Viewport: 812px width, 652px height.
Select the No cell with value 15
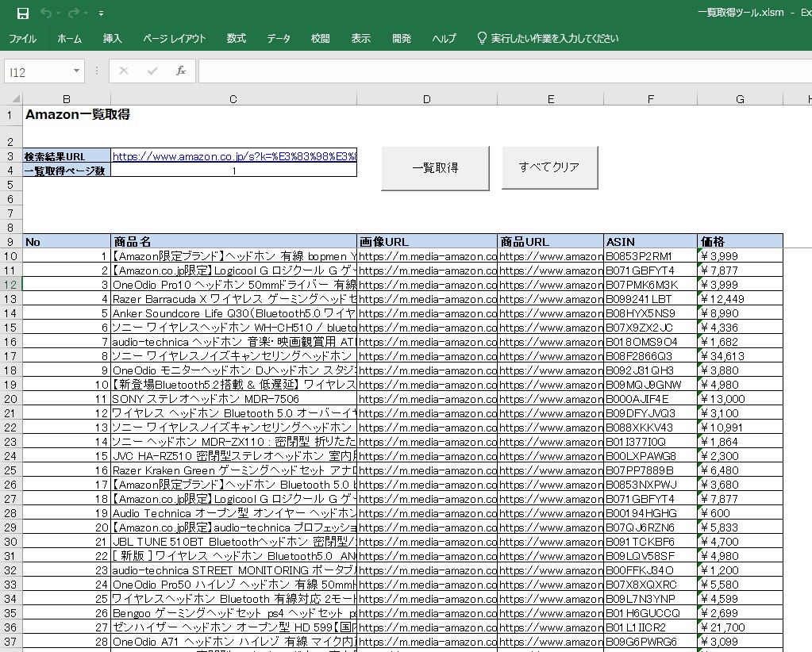pyautogui.click(x=67, y=456)
